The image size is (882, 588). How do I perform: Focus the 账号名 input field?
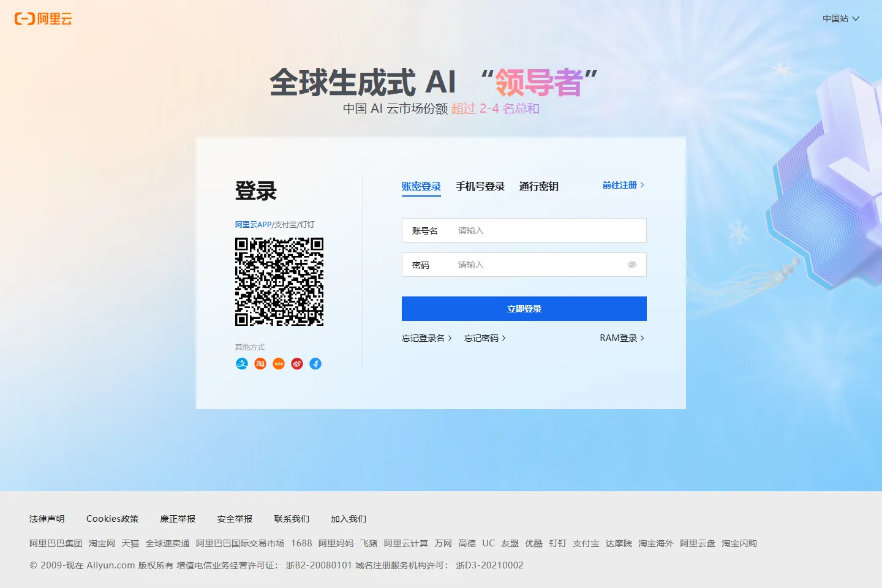pos(524,230)
